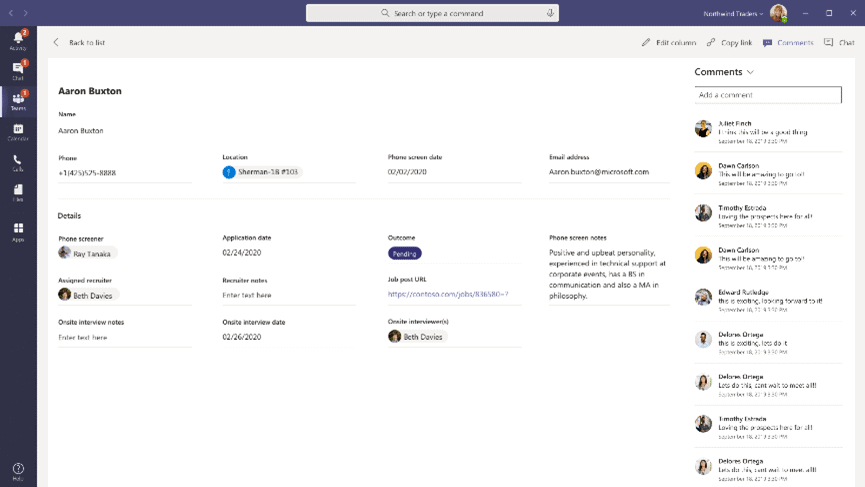This screenshot has width=865, height=487.
Task: Click the Onsite interview date 02/26/2020
Action: [242, 336]
